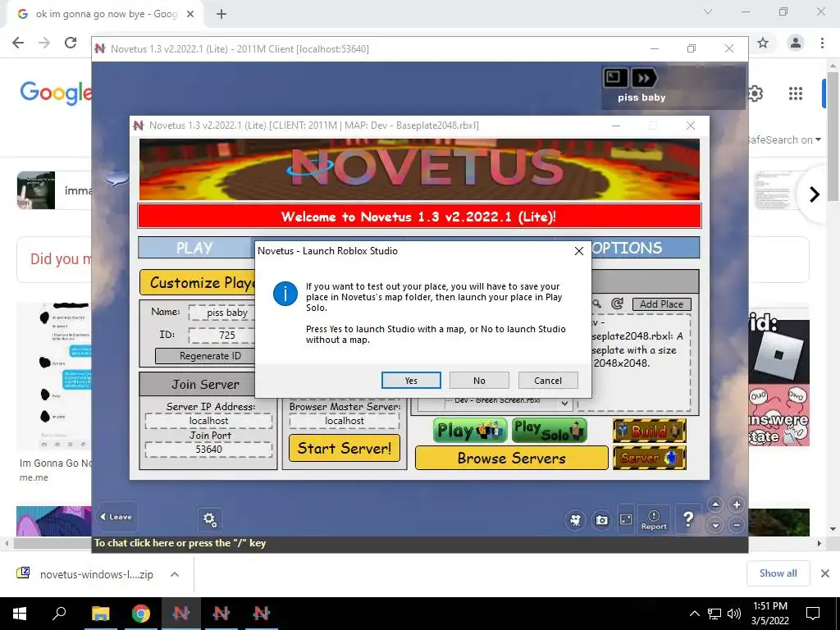This screenshot has width=840, height=630.
Task: Click the record video icon in client
Action: (575, 519)
